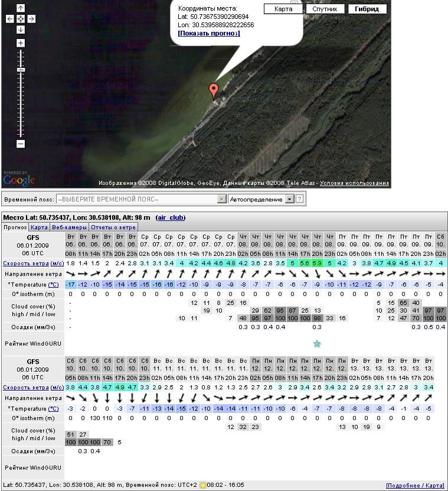Pan the map left with arrow
Image resolution: width=448 pixels, height=491 pixels.
[x=10, y=19]
